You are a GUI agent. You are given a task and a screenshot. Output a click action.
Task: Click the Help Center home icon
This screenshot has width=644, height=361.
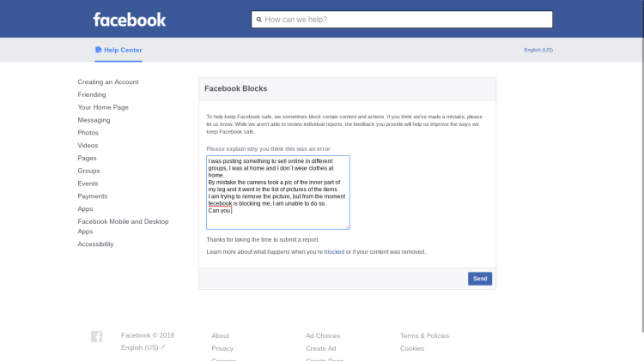98,50
